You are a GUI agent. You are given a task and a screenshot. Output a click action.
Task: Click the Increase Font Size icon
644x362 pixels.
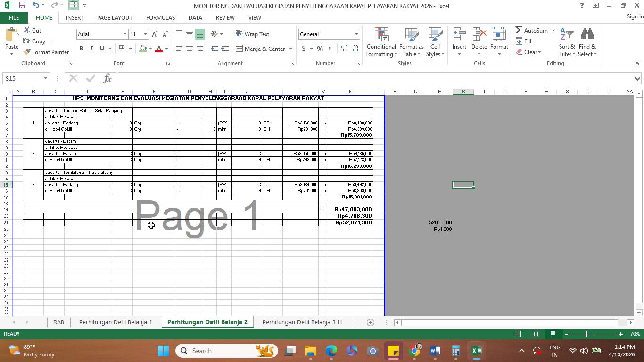(155, 34)
